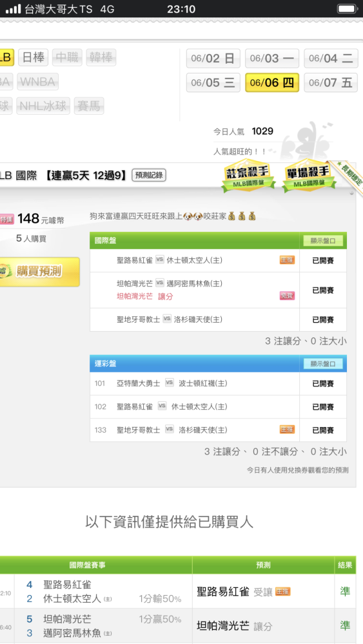Tap the 23:10 clock in status bar

click(x=181, y=9)
